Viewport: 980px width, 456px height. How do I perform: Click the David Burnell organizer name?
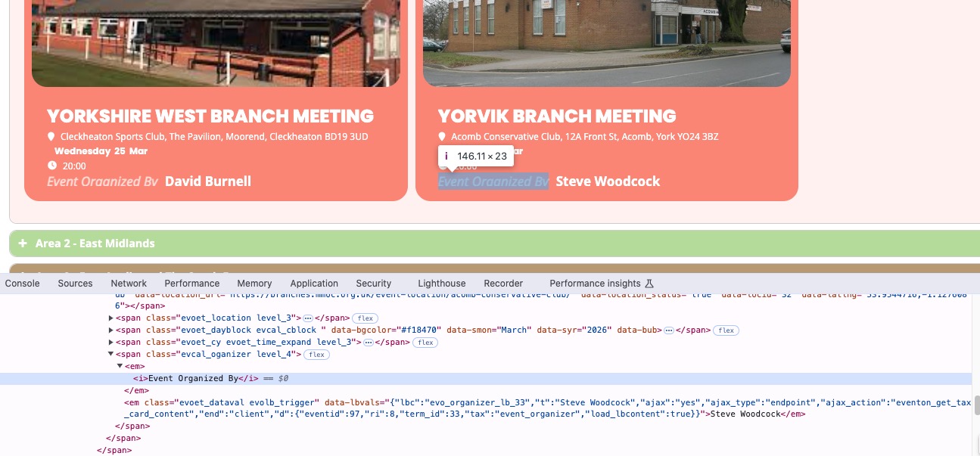[x=208, y=181]
